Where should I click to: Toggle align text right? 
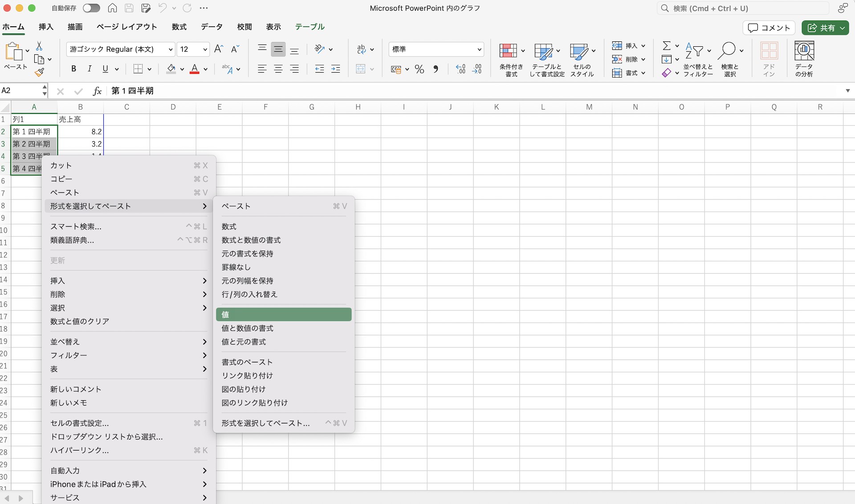[294, 69]
